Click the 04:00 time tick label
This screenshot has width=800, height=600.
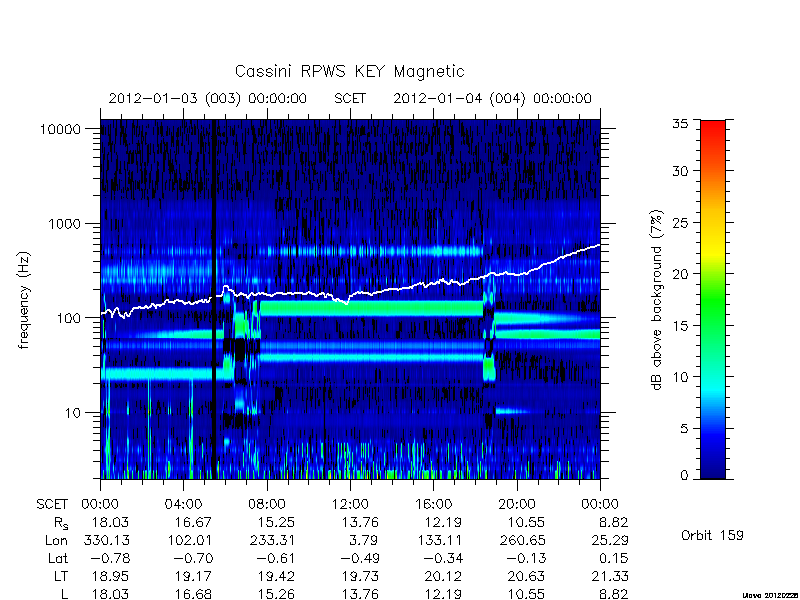[x=184, y=505]
